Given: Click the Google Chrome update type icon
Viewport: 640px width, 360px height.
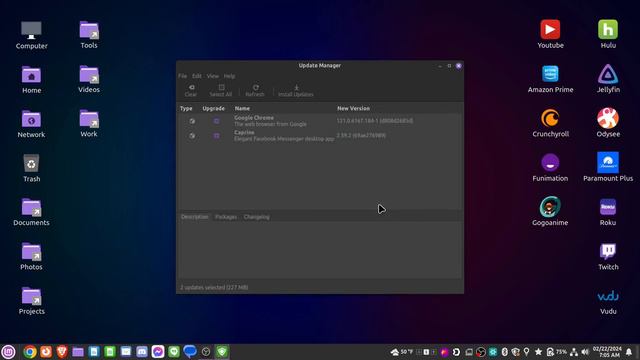Looking at the screenshot, I should 192,121.
